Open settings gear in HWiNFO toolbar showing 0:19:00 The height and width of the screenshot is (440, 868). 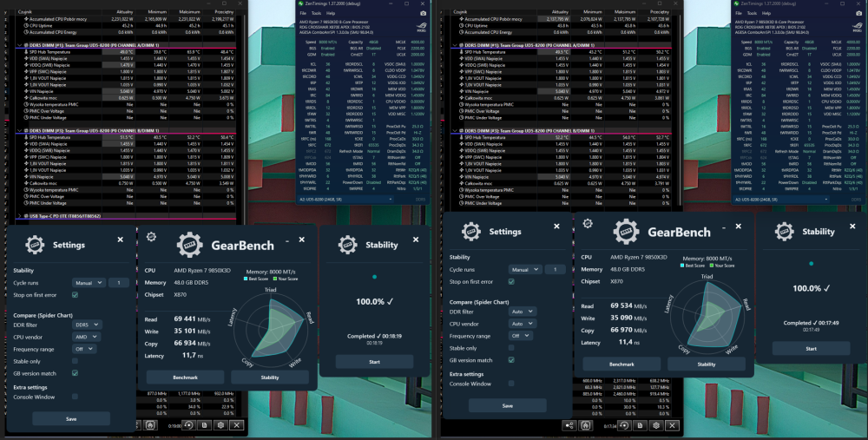(x=220, y=425)
